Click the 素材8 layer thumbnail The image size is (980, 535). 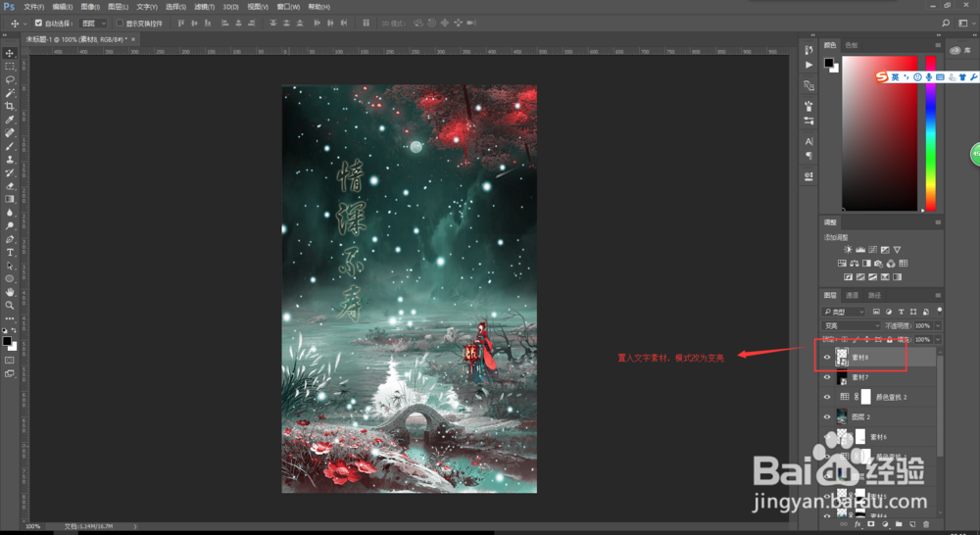[x=842, y=358]
